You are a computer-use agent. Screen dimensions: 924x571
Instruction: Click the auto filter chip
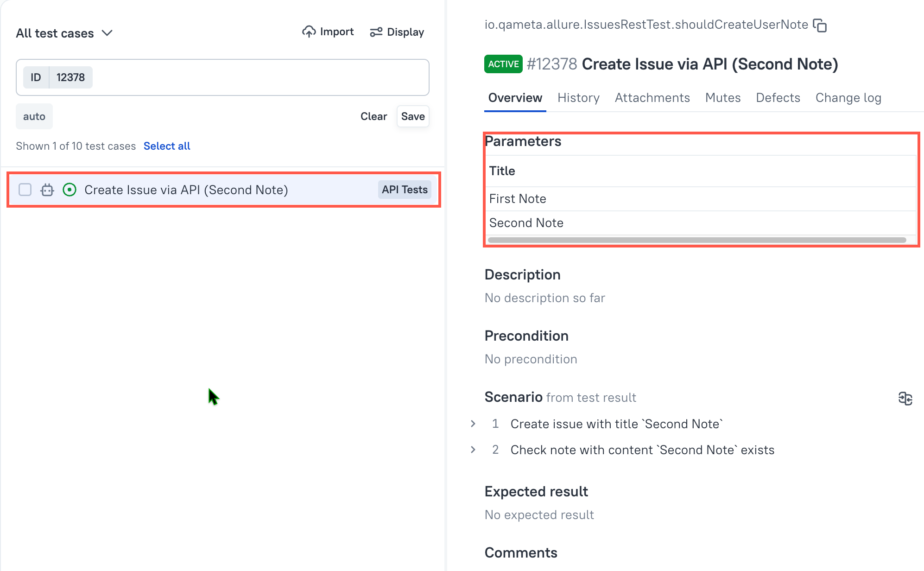point(34,116)
